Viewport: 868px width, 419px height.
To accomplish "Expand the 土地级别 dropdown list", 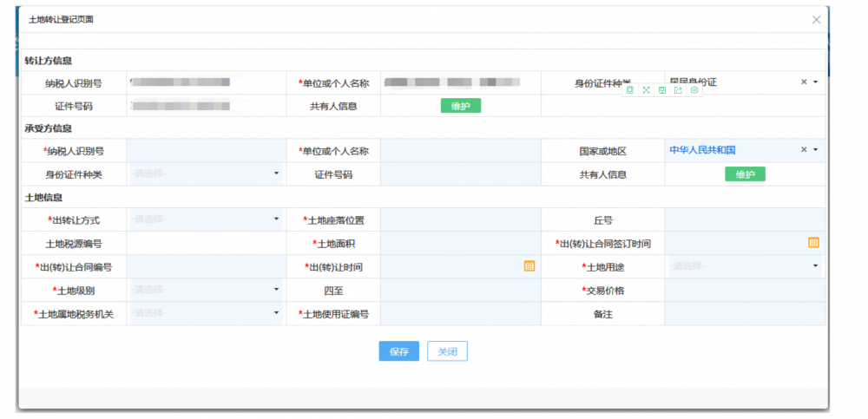I will point(277,290).
